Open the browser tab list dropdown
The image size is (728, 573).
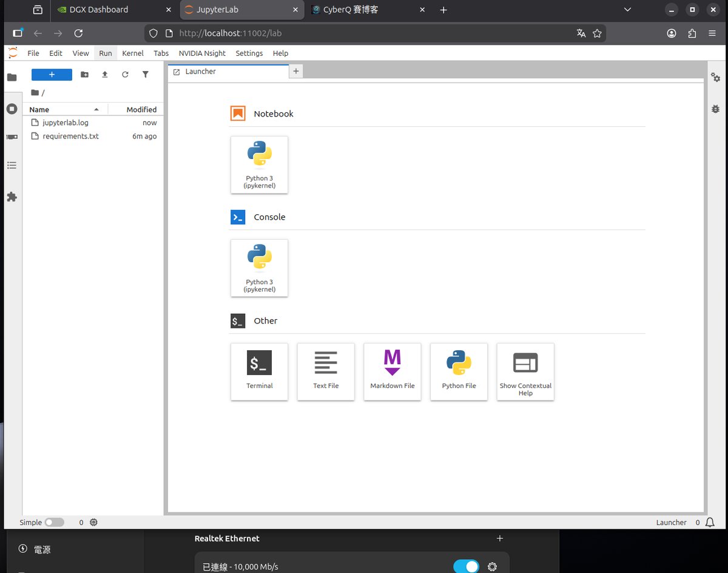point(628,10)
